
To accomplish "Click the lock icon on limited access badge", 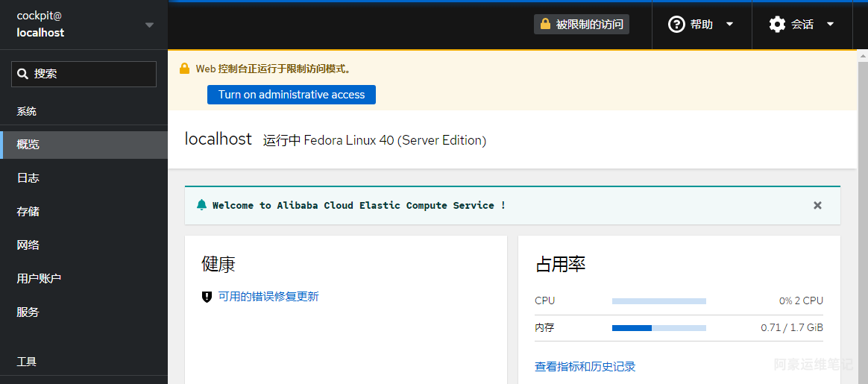I will click(x=545, y=24).
